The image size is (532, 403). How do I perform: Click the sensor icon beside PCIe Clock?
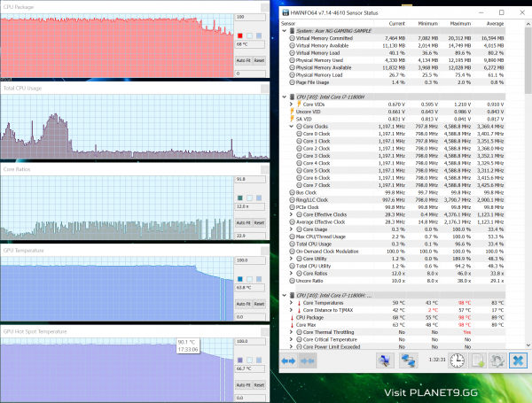point(292,207)
